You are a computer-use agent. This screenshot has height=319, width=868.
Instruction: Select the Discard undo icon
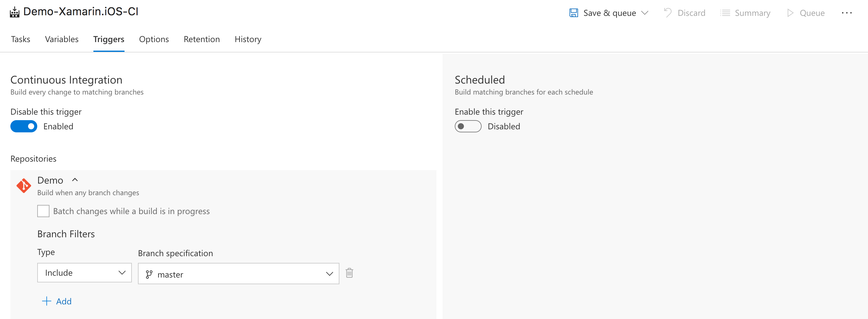[668, 13]
